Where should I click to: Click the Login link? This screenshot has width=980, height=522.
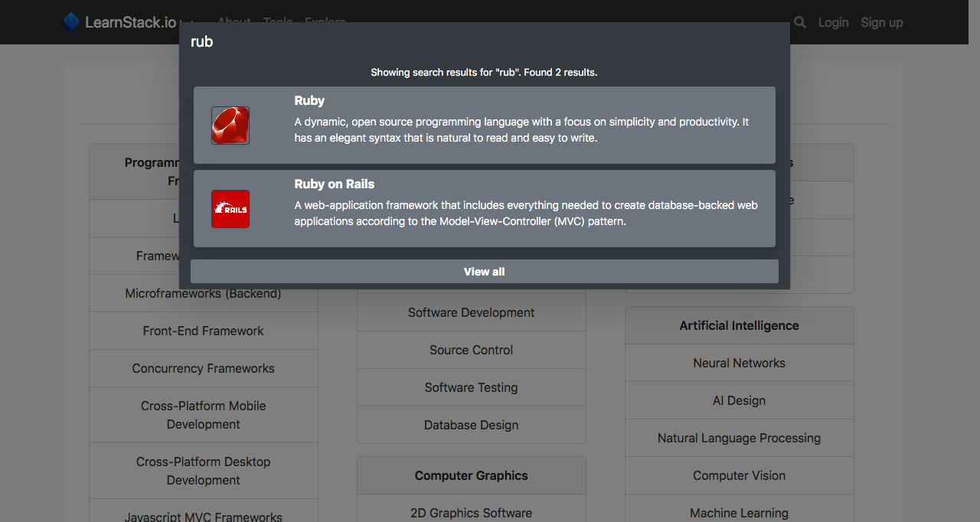tap(833, 22)
